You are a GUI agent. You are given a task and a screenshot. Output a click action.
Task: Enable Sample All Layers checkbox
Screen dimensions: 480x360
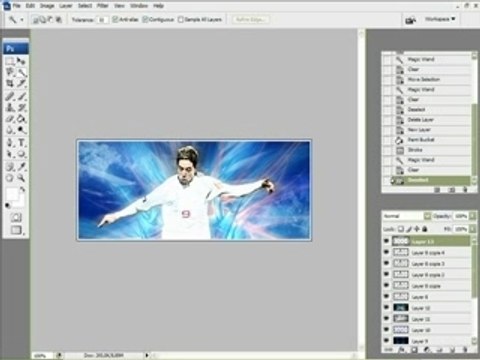(x=181, y=19)
